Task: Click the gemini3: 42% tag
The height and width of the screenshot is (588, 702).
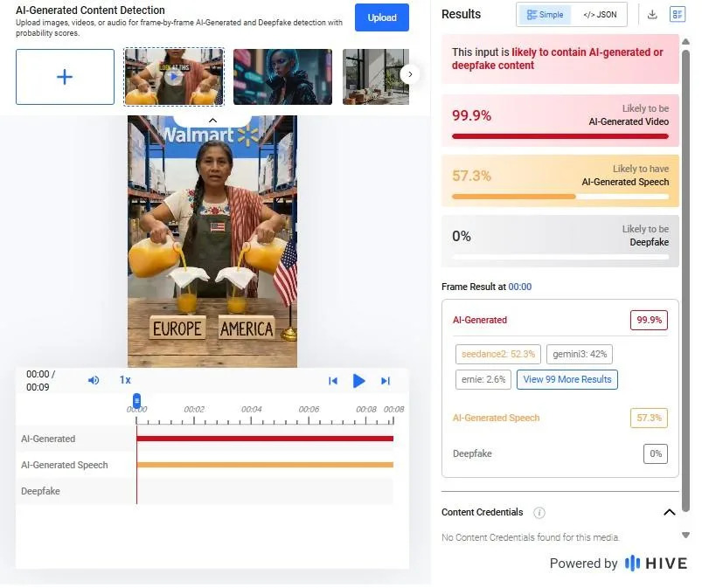Action: point(580,354)
